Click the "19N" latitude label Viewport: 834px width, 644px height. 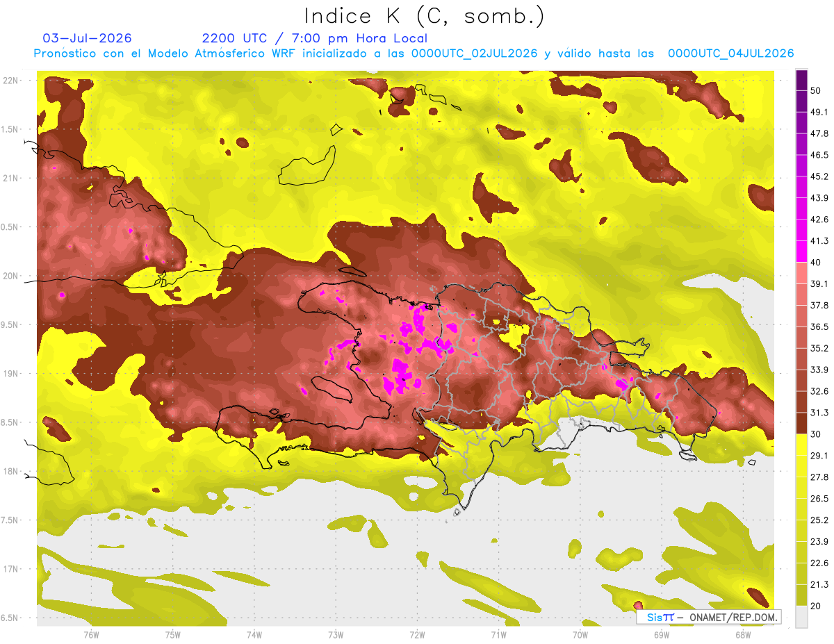[x=10, y=374]
